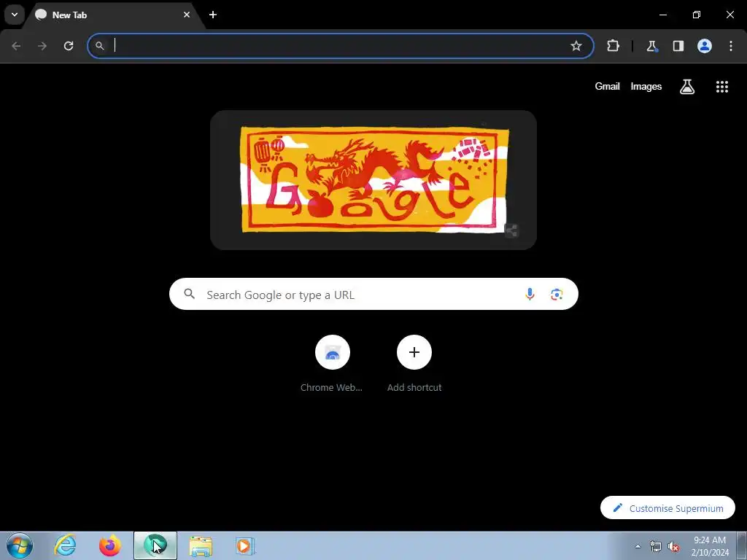Screen dimensions: 747x560
Task: Open the tab search dropdown arrow
Action: (x=15, y=15)
